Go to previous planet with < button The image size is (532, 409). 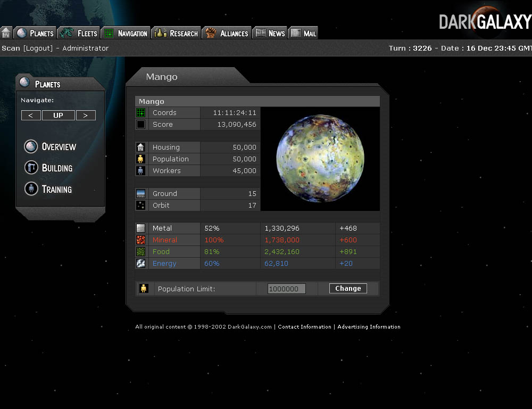click(x=31, y=115)
